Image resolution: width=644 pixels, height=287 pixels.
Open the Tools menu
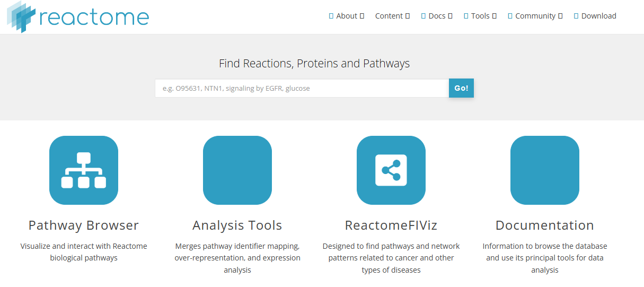pos(480,16)
